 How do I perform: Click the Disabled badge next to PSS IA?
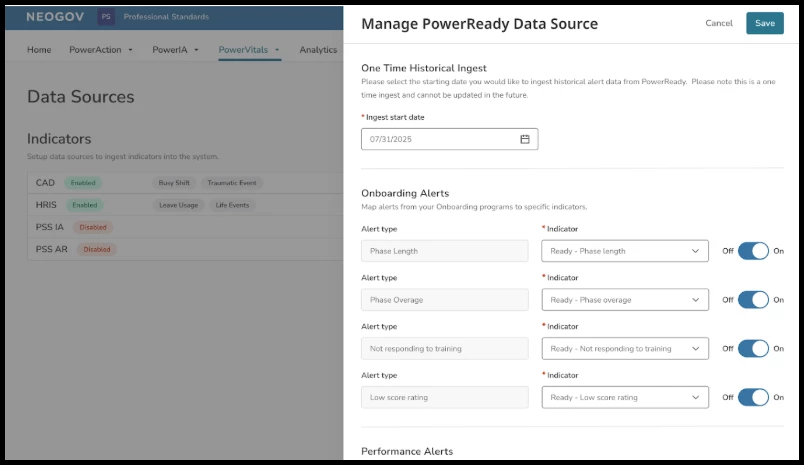(x=93, y=227)
